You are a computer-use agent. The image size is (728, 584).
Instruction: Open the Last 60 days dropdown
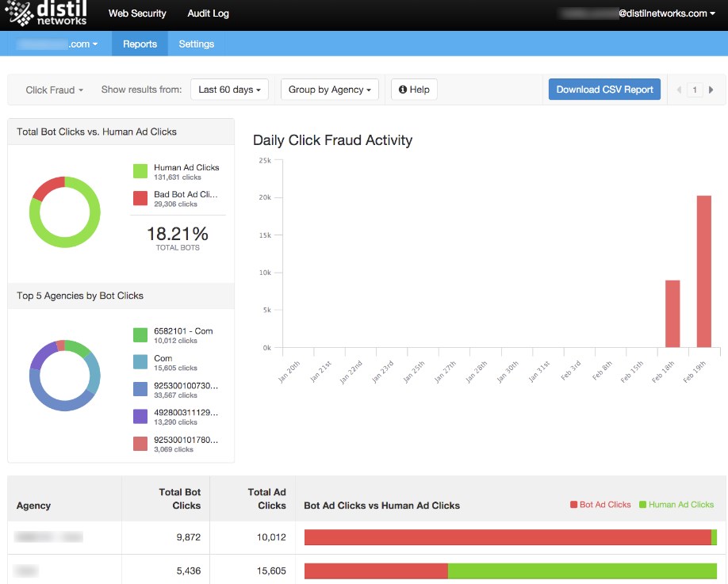click(x=229, y=90)
